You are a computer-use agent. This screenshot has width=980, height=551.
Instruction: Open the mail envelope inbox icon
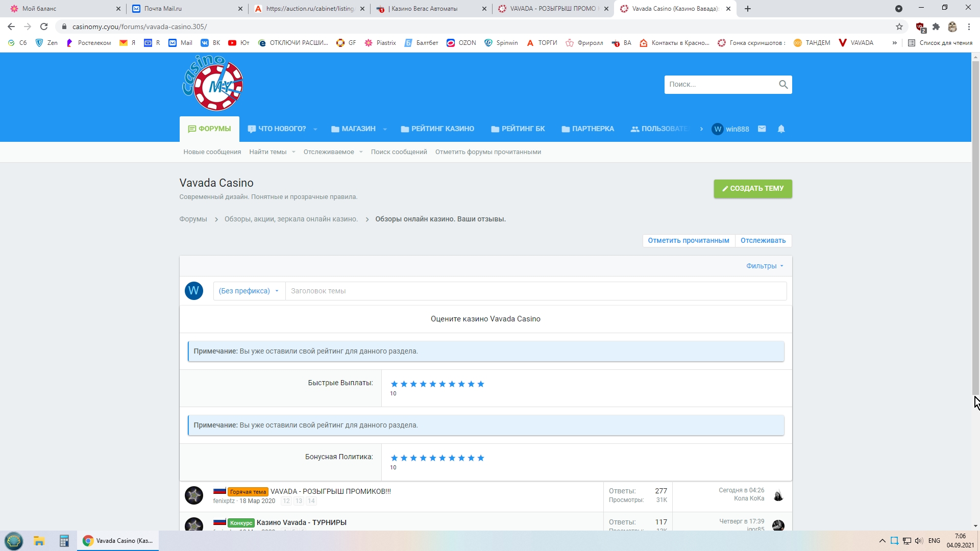point(762,129)
